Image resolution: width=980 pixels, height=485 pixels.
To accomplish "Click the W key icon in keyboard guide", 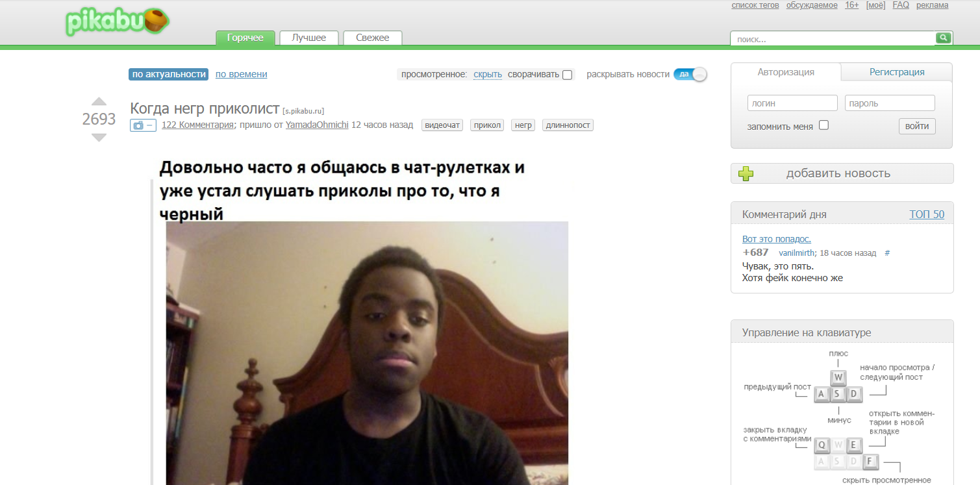I will [838, 377].
